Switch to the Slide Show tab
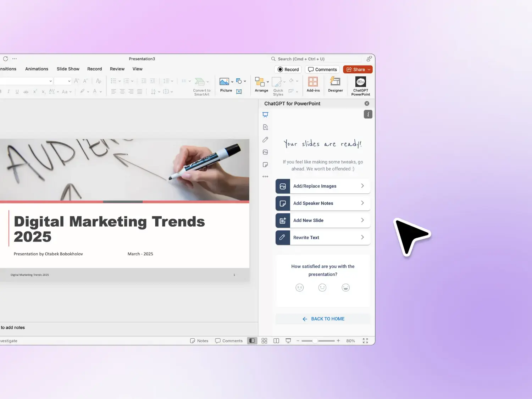Viewport: 532px width, 399px height. click(68, 69)
